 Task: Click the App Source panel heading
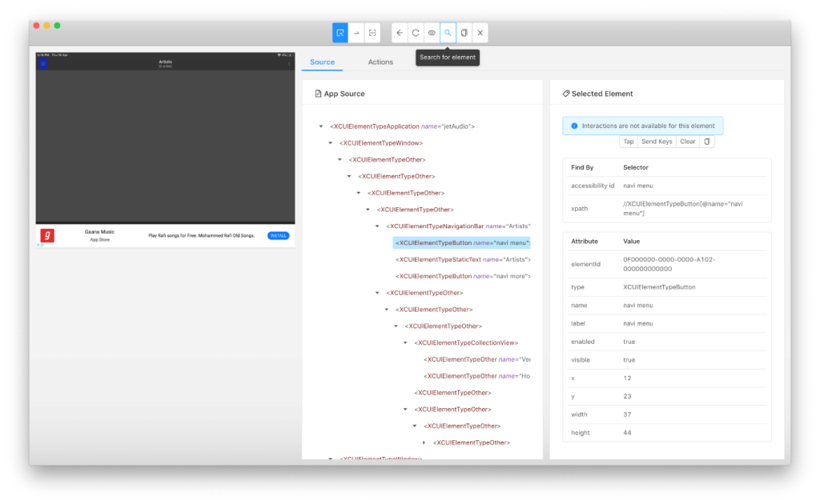click(x=344, y=94)
